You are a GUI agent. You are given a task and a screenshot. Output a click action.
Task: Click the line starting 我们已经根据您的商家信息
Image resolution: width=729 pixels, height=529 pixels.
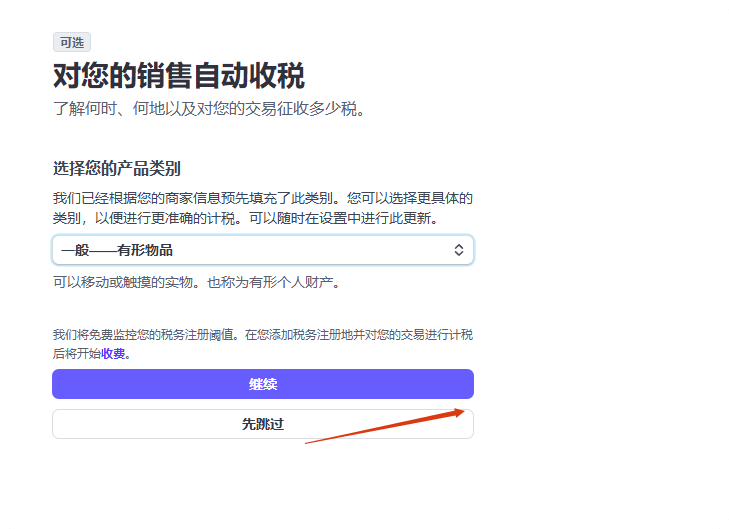[x=262, y=199]
